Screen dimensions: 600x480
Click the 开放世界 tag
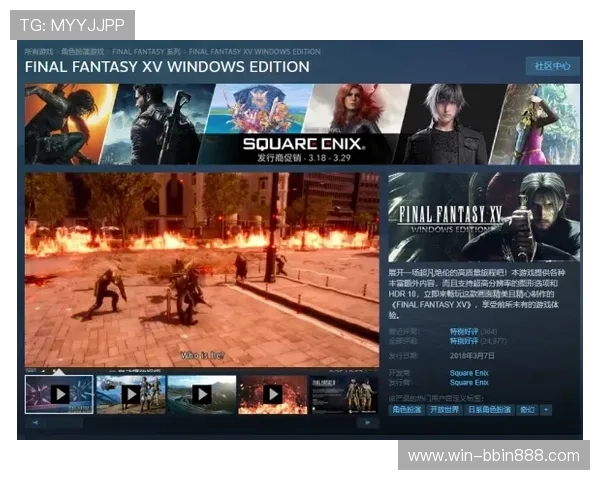[x=444, y=410]
